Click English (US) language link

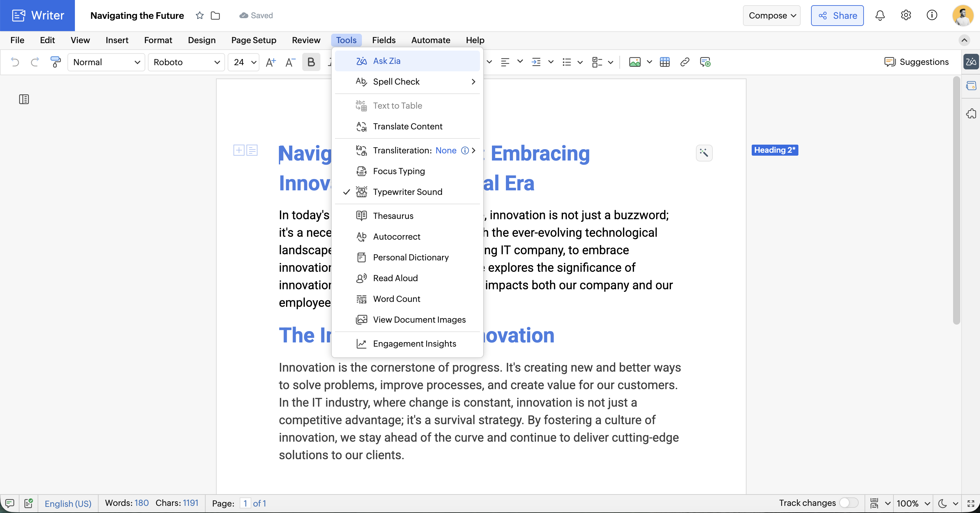tap(68, 503)
